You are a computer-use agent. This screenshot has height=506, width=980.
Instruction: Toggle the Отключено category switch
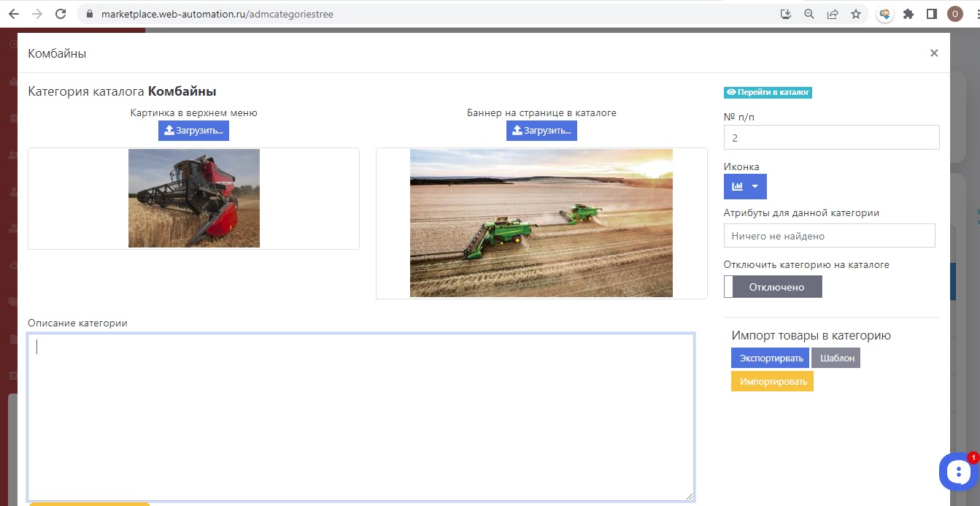tap(773, 287)
